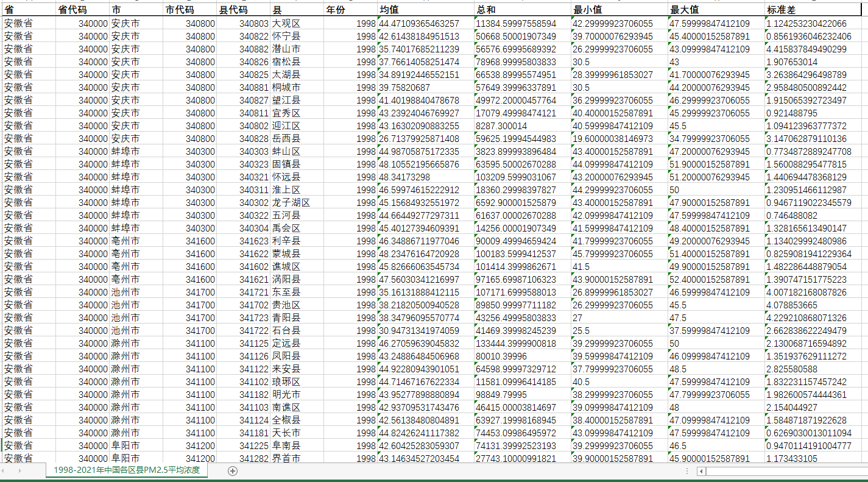Select the 宿松县 county cell

[297, 62]
